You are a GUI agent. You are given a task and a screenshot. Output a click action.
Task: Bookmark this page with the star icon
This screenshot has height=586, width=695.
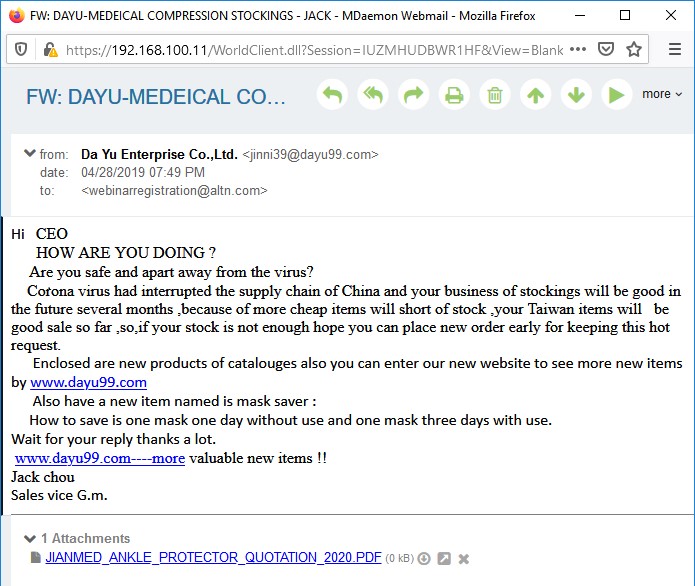(x=634, y=49)
